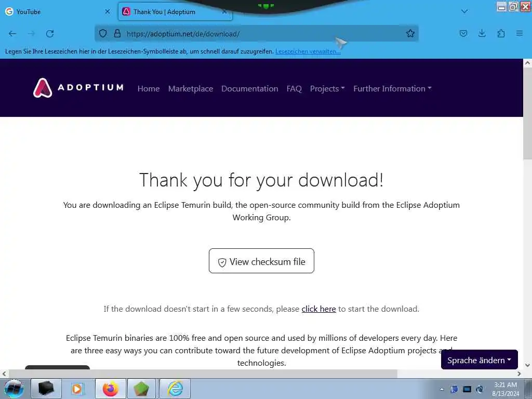The height and width of the screenshot is (399, 532).
Task: Go back with the browser back arrow
Action: [x=12, y=34]
